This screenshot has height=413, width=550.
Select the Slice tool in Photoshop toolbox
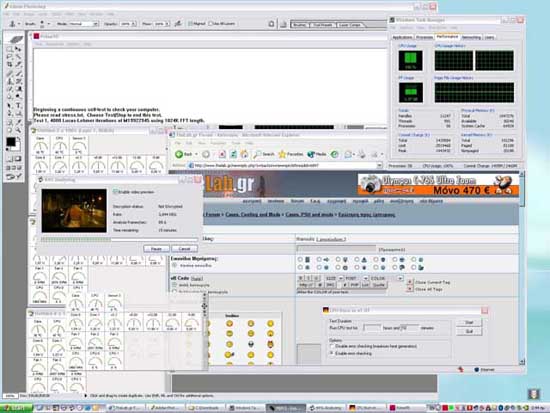[18, 65]
